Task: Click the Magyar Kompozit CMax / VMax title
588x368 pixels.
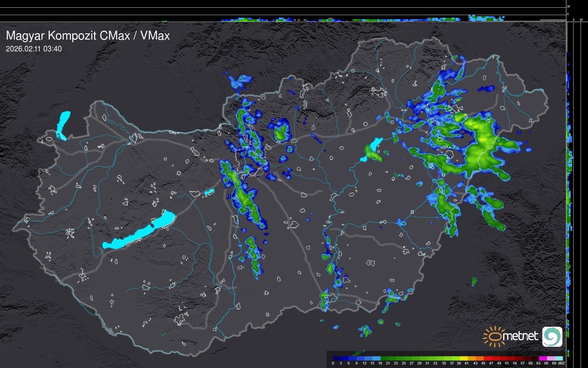Action: pyautogui.click(x=88, y=36)
